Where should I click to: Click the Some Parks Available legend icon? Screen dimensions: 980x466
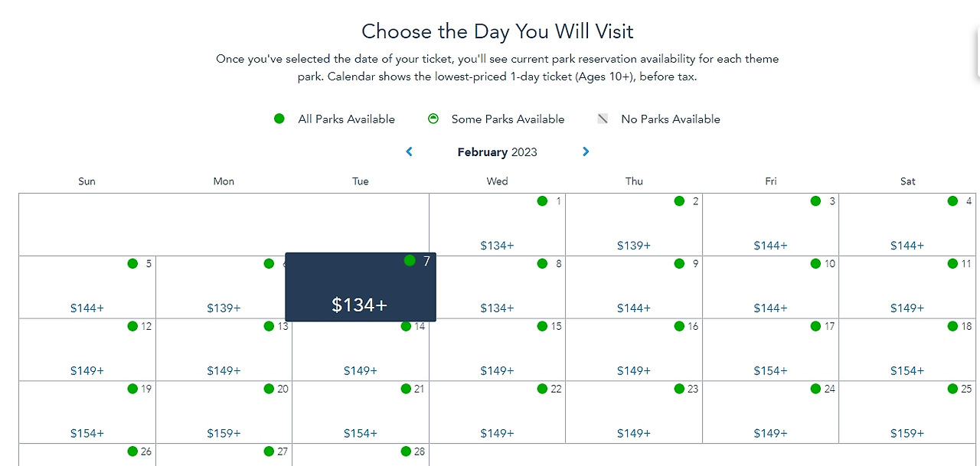433,119
